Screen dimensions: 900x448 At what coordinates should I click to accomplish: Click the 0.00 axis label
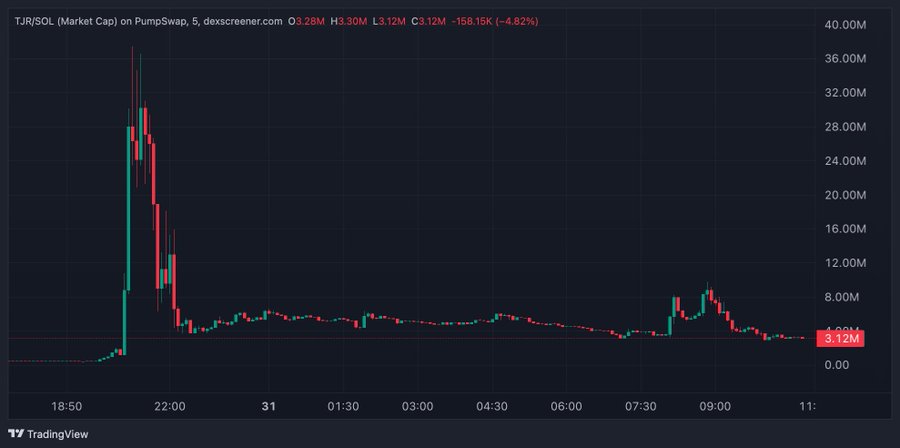[835, 365]
